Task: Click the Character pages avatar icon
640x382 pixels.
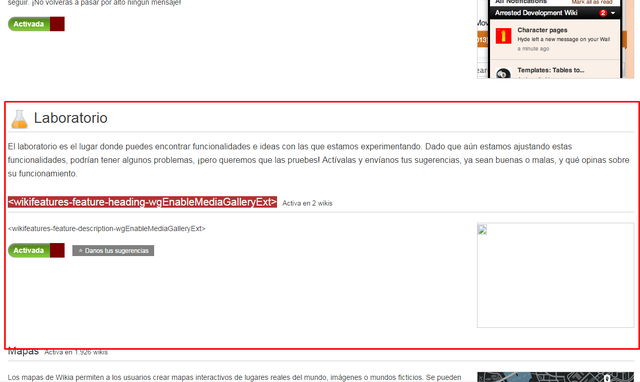Action: 503,36
